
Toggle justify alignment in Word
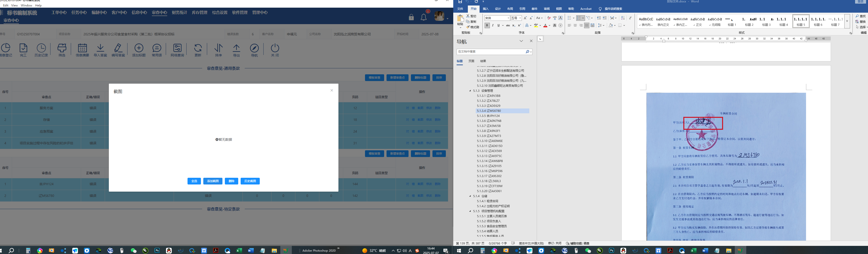587,25
